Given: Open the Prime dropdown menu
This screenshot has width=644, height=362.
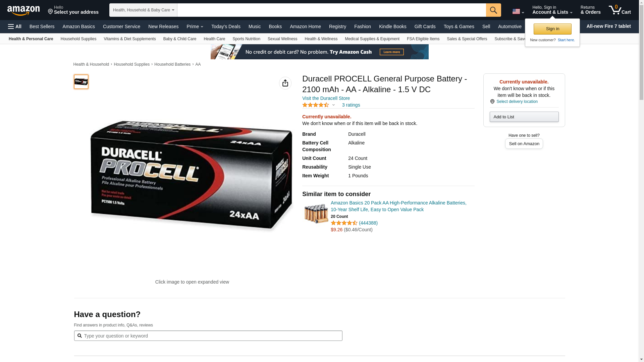Looking at the screenshot, I should (x=195, y=26).
